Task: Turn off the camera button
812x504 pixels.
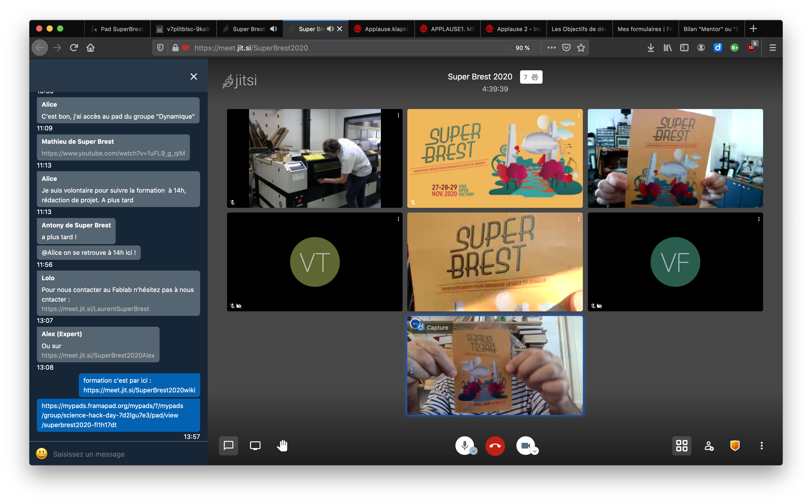Action: tap(525, 445)
